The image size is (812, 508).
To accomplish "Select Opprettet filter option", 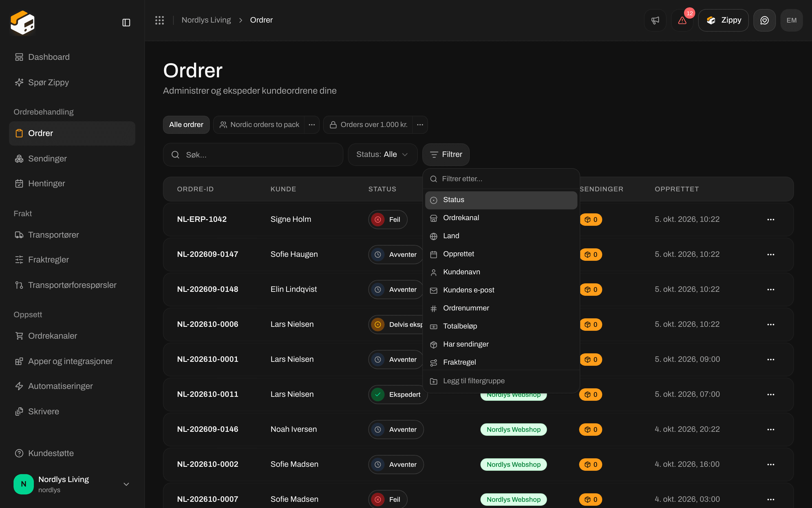I will [x=501, y=254].
